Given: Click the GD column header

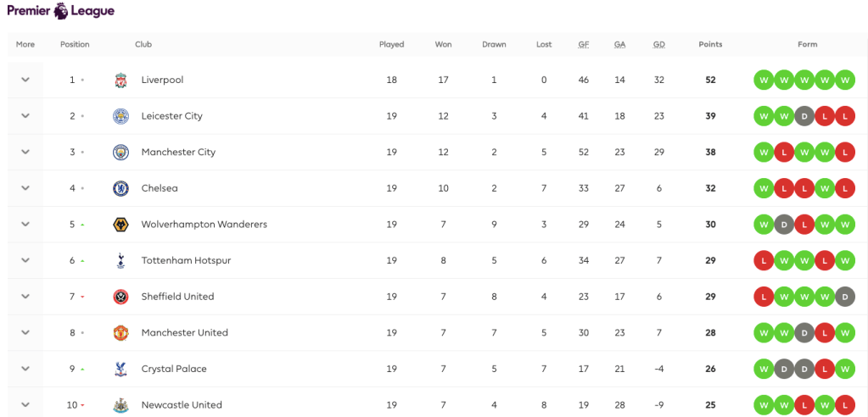Looking at the screenshot, I should 659,44.
